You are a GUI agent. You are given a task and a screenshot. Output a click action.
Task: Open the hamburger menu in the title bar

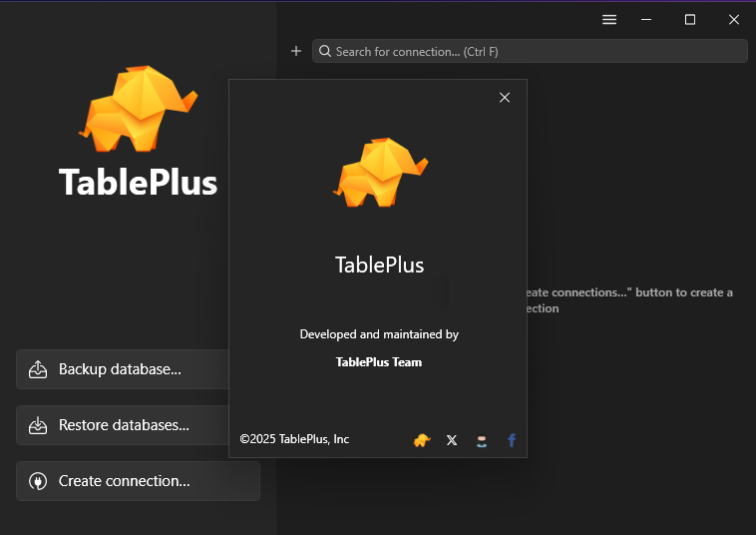(609, 19)
